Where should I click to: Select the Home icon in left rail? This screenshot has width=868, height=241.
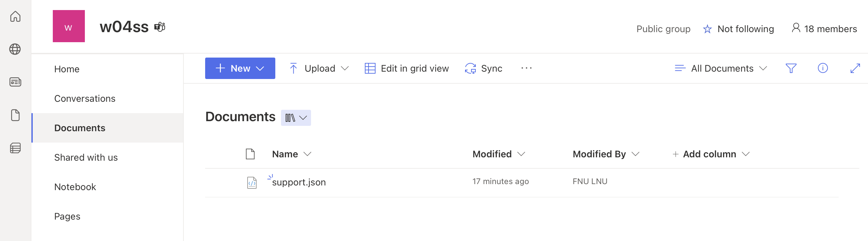click(15, 16)
